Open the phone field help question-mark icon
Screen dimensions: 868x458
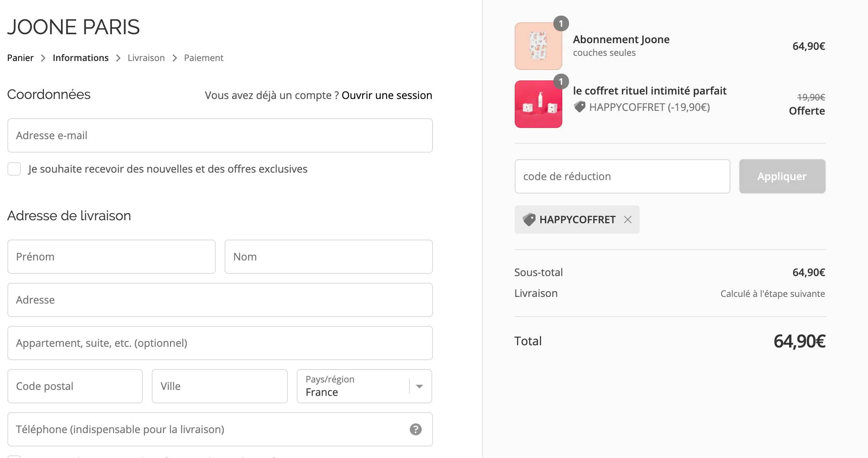click(x=415, y=429)
